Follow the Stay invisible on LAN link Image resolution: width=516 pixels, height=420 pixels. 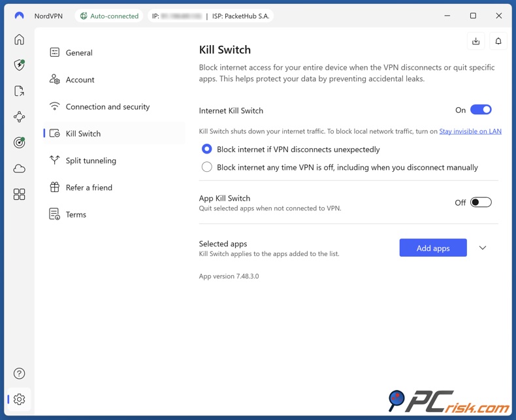point(470,131)
